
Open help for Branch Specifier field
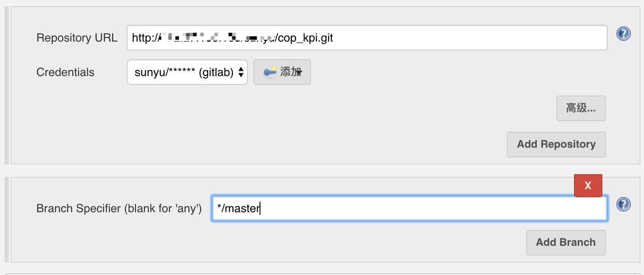pyautogui.click(x=624, y=204)
